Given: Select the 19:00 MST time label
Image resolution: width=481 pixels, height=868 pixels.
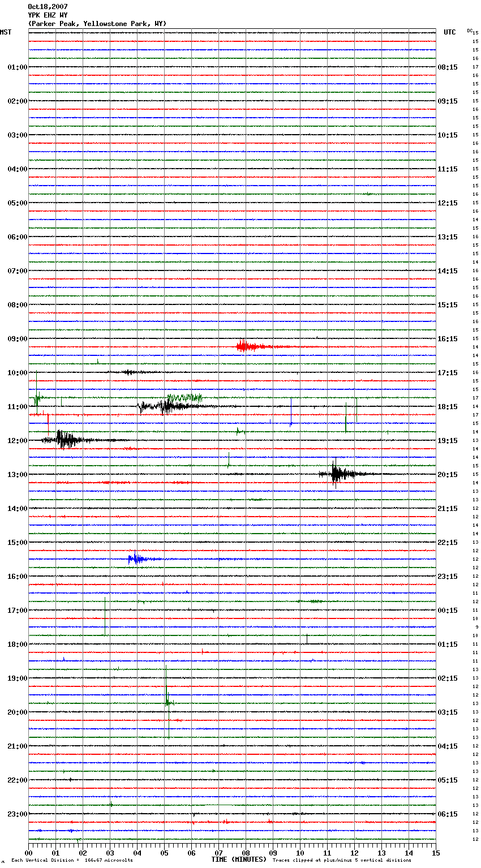Looking at the screenshot, I should [18, 678].
